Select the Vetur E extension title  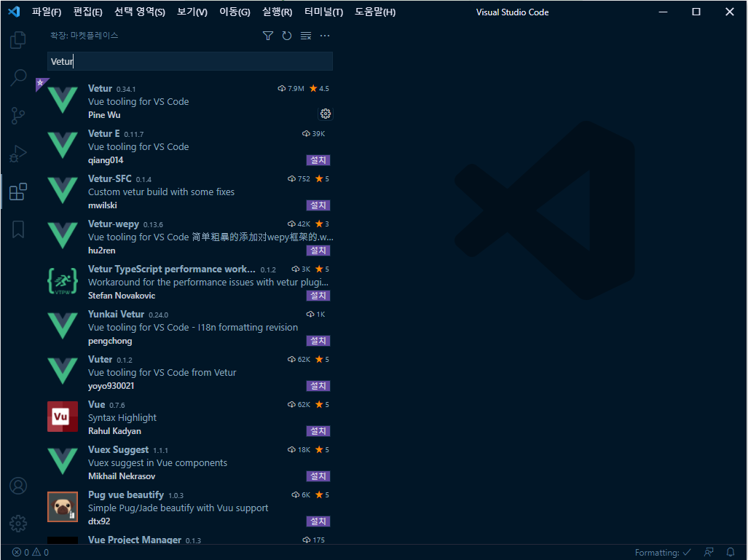click(x=104, y=133)
